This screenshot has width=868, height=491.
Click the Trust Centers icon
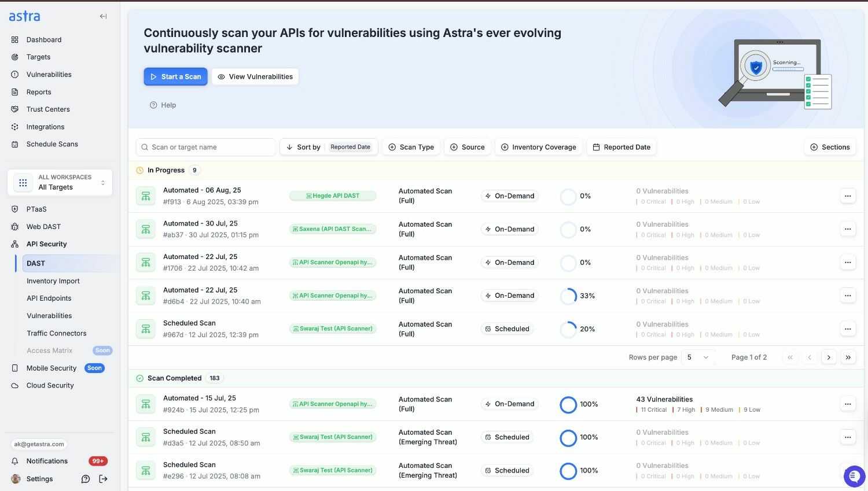pyautogui.click(x=14, y=109)
